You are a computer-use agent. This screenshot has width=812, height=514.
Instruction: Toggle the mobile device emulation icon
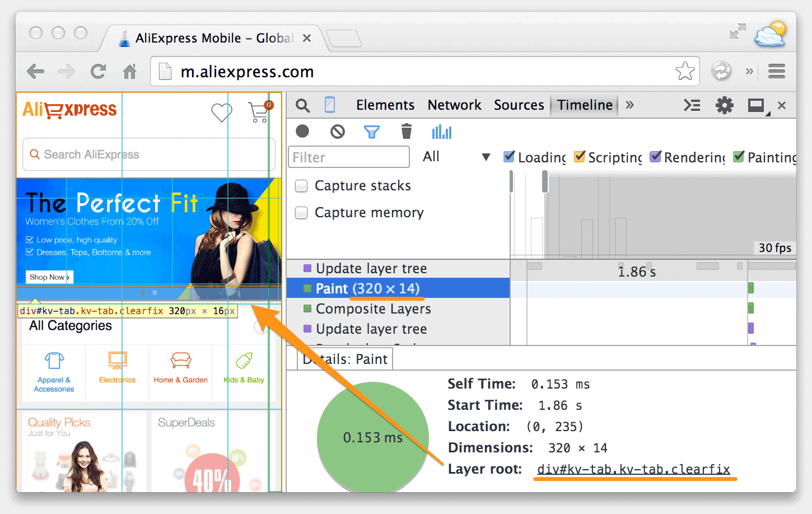pos(330,105)
